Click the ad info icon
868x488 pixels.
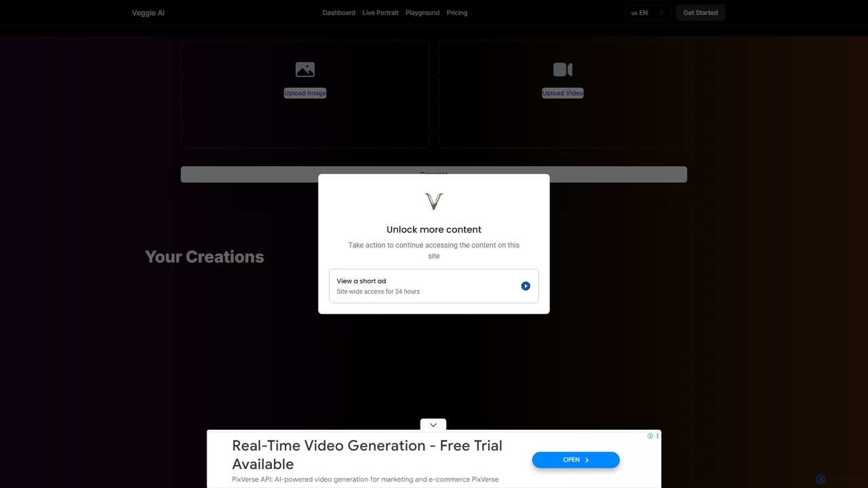[x=650, y=436]
